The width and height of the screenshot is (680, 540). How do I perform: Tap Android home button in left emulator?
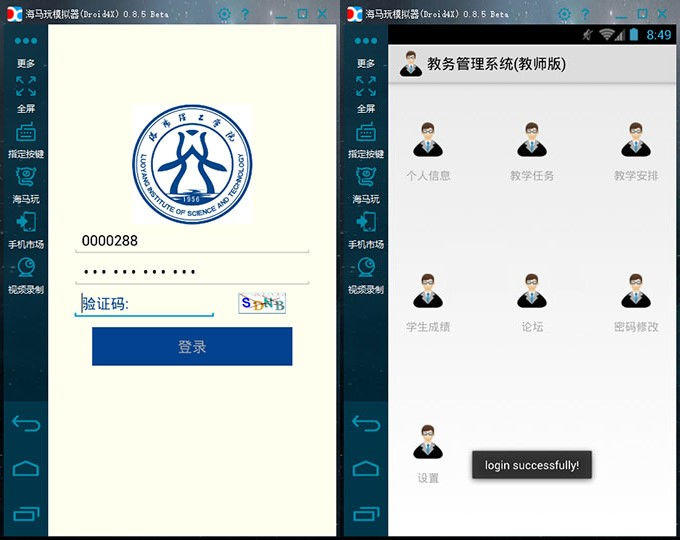click(x=26, y=469)
